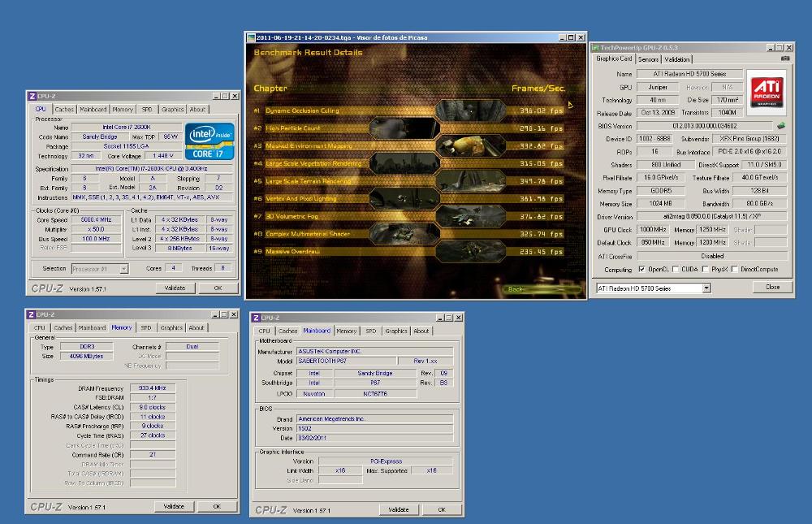This screenshot has width=812, height=524.
Task: Open the Massive Overdraw thumbnail
Action: click(x=470, y=251)
